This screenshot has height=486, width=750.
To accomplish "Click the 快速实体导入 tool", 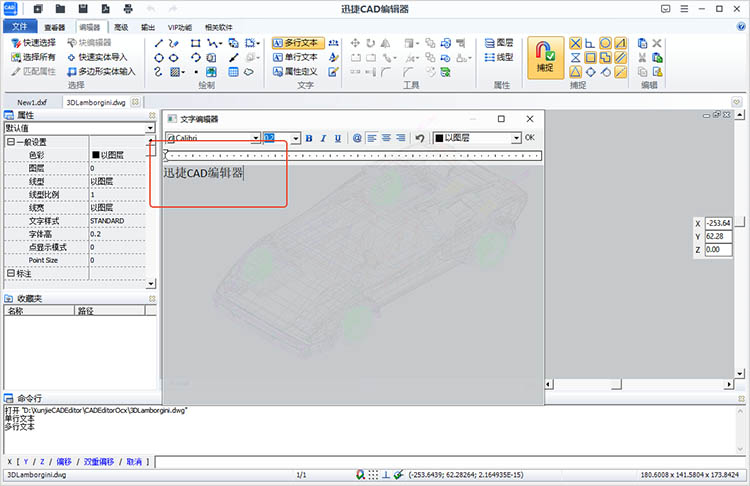I will (x=97, y=57).
